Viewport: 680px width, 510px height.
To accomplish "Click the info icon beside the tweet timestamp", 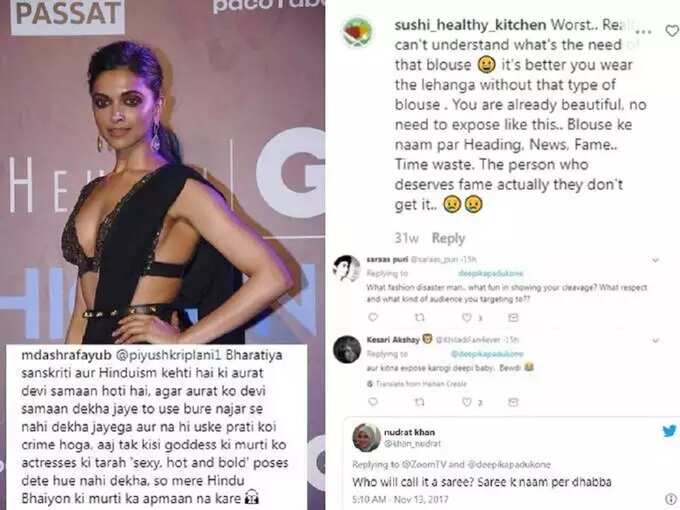I will 670,499.
